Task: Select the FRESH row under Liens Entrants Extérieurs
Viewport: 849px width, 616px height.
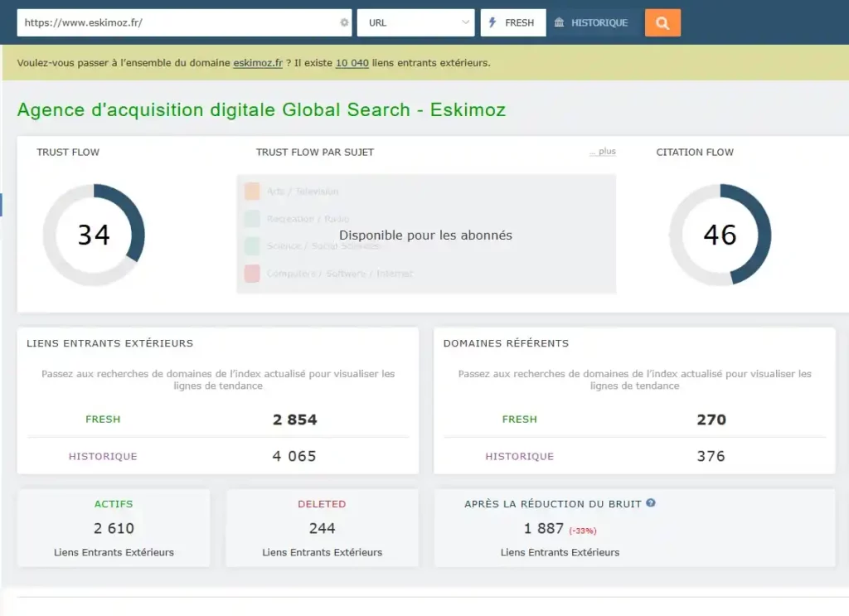Action: click(x=103, y=420)
